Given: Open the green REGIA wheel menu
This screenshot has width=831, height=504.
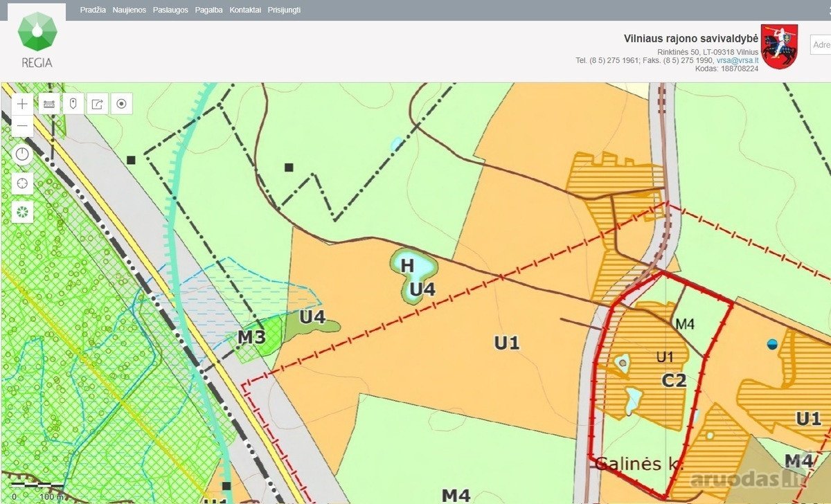Looking at the screenshot, I should pos(23,212).
